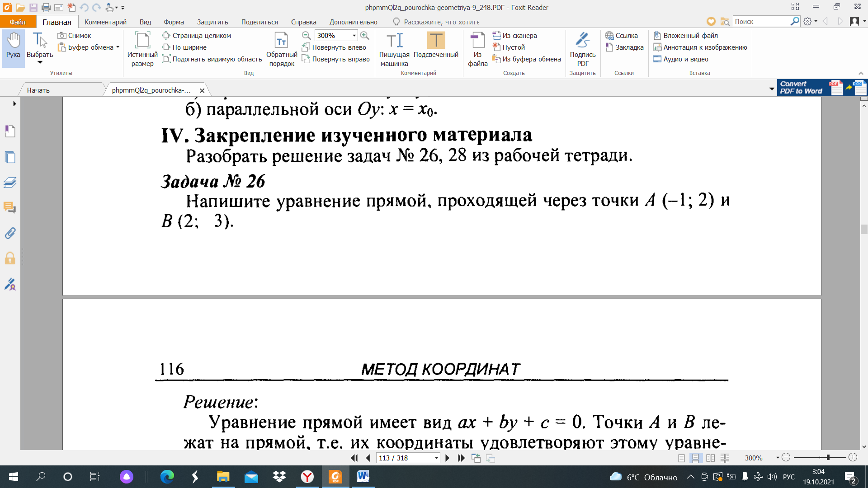This screenshot has height=488, width=868.
Task: Take a Снимок snapshot
Action: tap(75, 35)
